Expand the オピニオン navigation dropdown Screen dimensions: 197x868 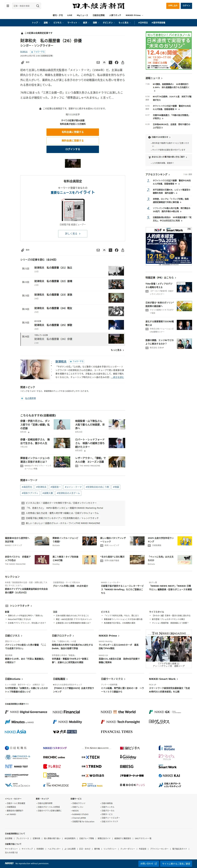[x=109, y=23]
